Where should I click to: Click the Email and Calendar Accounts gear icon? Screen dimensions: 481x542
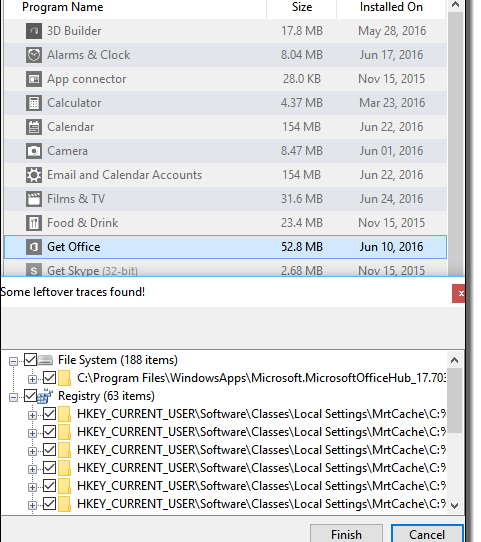34,175
